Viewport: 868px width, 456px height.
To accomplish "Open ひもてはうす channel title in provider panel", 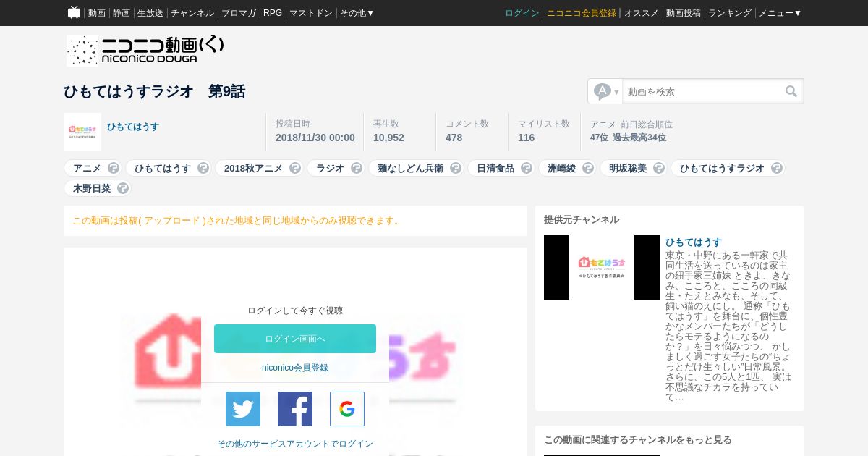I will [x=694, y=242].
